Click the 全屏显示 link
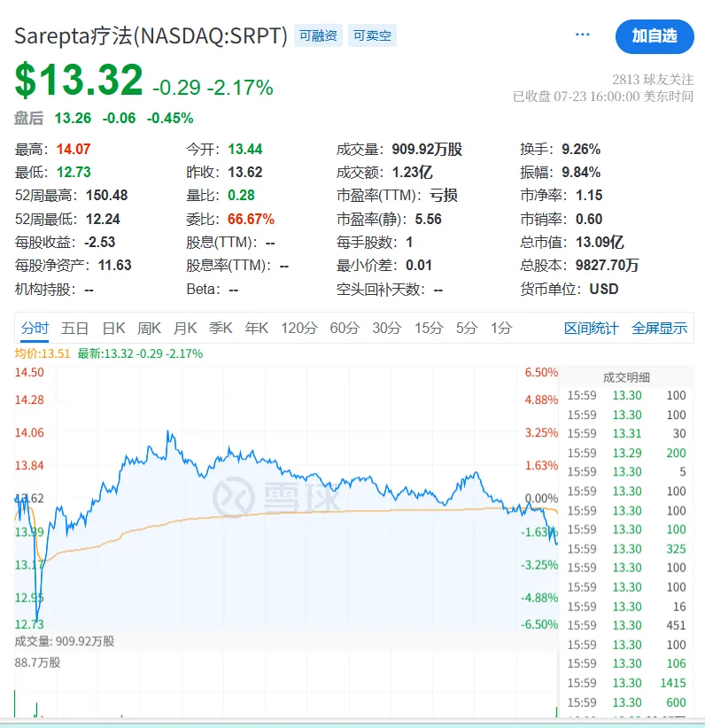 click(x=659, y=328)
